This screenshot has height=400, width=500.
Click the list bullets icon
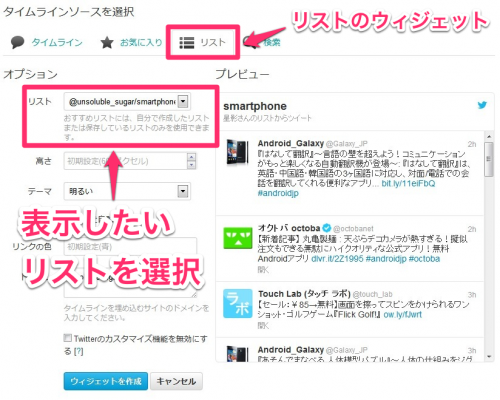[187, 43]
